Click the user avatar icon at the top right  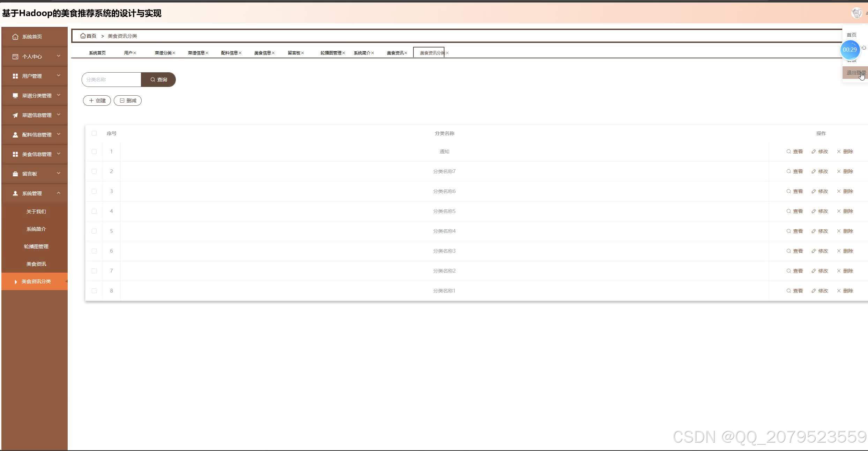pyautogui.click(x=856, y=13)
